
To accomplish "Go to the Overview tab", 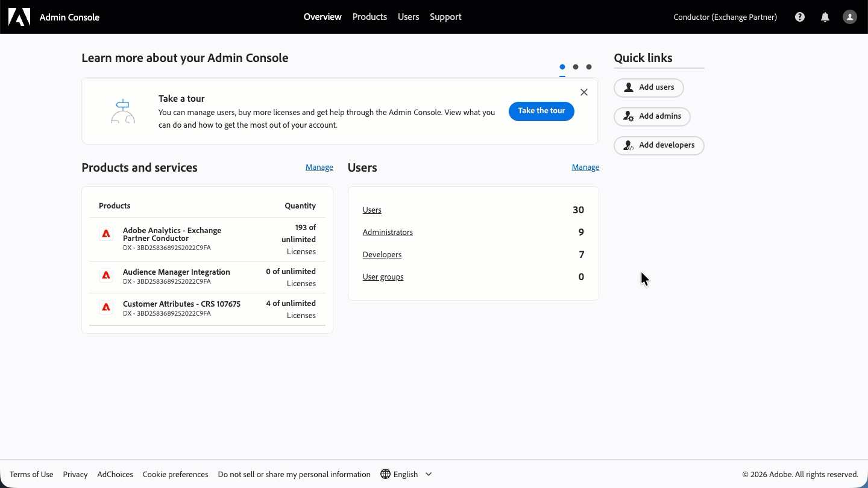I will 322,17.
